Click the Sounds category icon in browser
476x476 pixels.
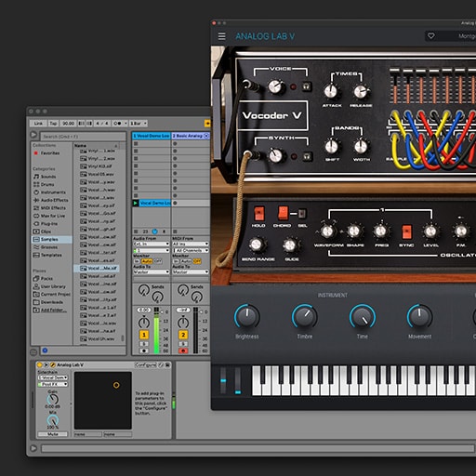(x=36, y=177)
